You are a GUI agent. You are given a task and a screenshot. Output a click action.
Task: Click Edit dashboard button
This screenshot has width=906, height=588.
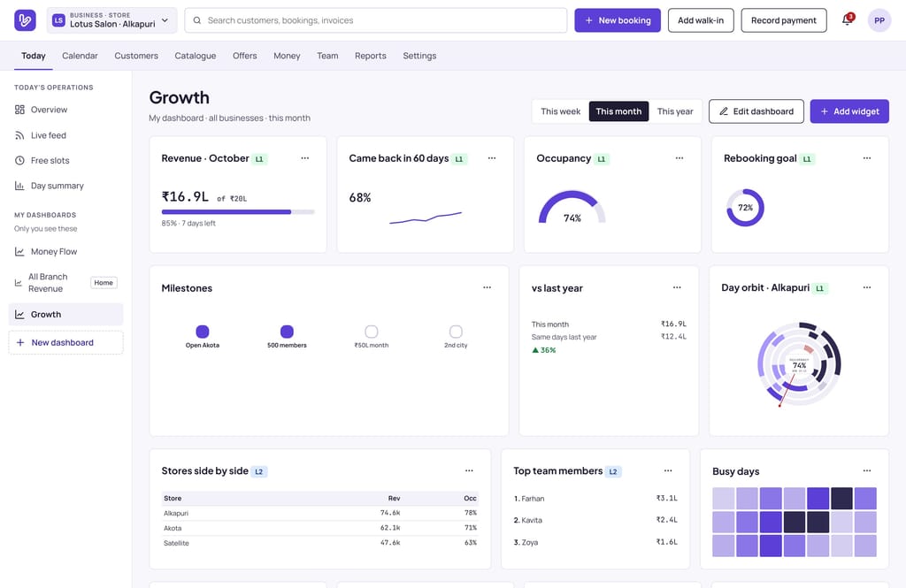coord(756,111)
